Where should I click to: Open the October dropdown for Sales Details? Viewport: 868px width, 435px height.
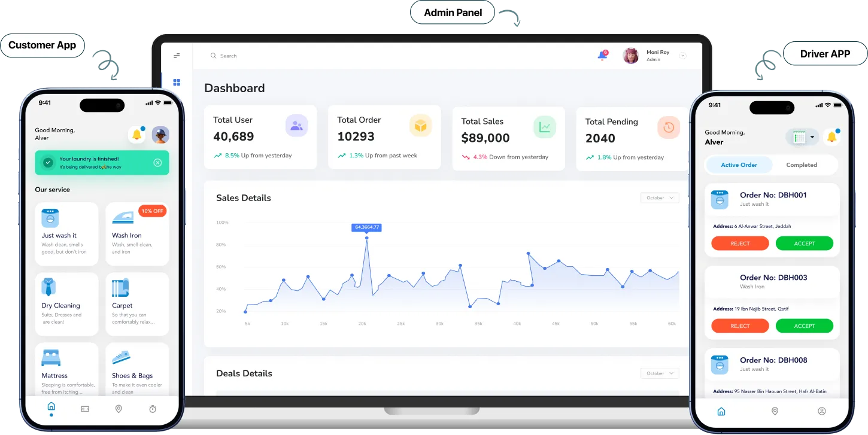coord(659,197)
